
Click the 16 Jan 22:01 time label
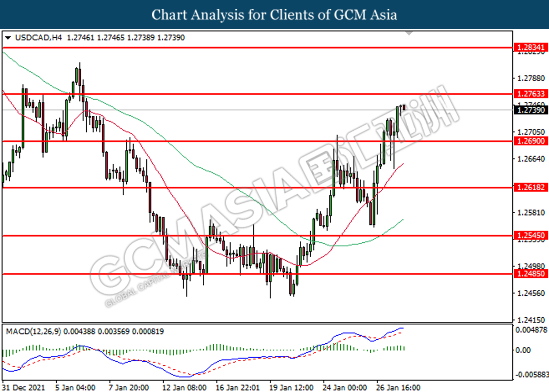(238, 387)
